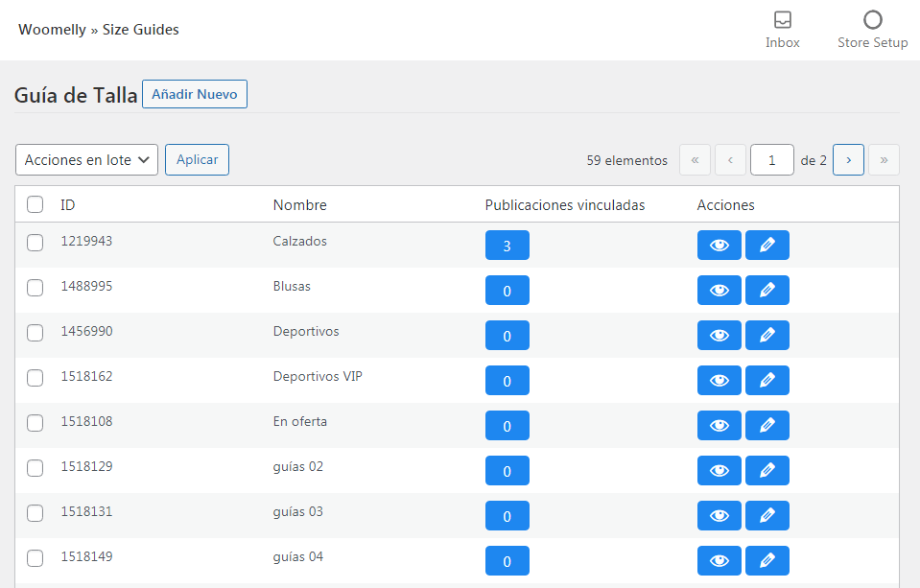Edit the Deportivos size guide
Screen dimensions: 920x588
[x=767, y=336]
